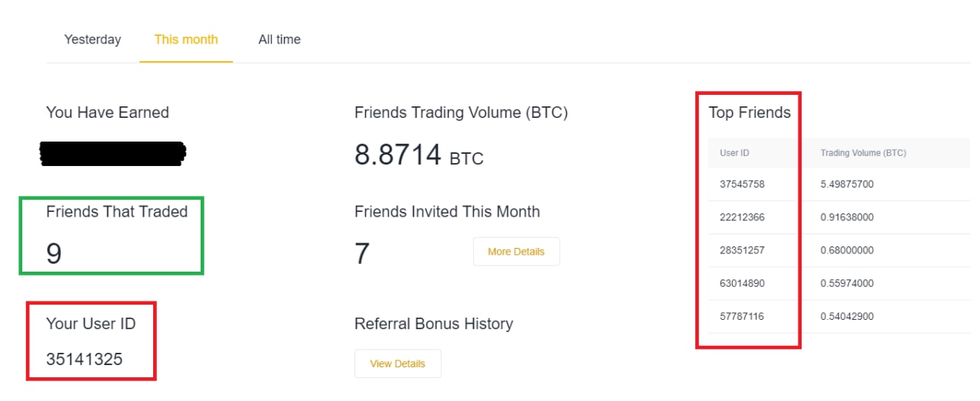
Task: Open the All time tab
Action: (x=279, y=40)
